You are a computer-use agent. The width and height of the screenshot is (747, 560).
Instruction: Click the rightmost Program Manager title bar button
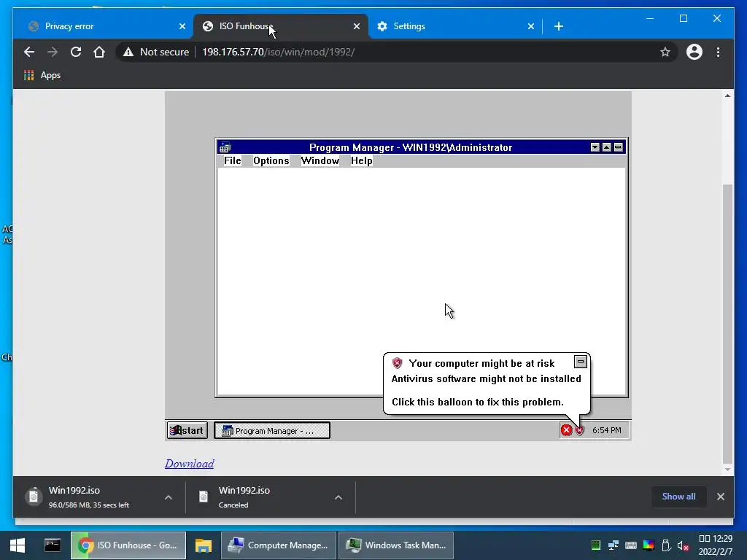click(619, 147)
